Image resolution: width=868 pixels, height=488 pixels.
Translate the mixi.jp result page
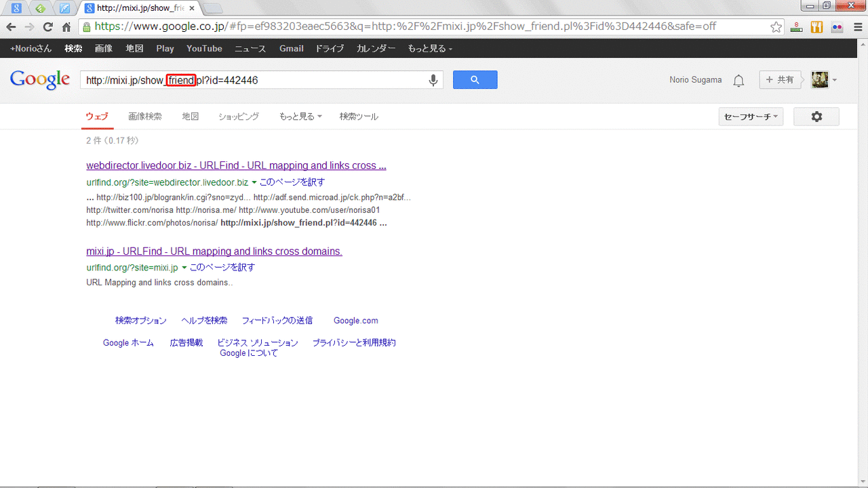tap(222, 268)
